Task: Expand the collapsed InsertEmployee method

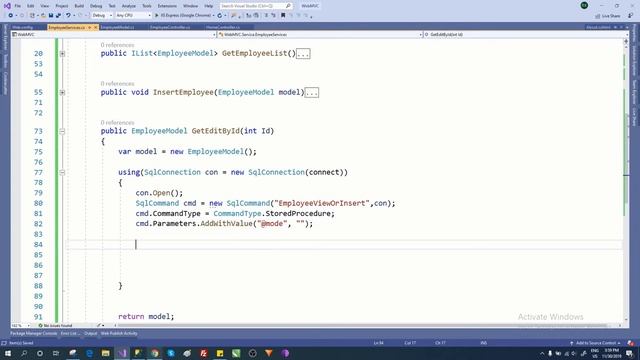Action: coord(62,93)
